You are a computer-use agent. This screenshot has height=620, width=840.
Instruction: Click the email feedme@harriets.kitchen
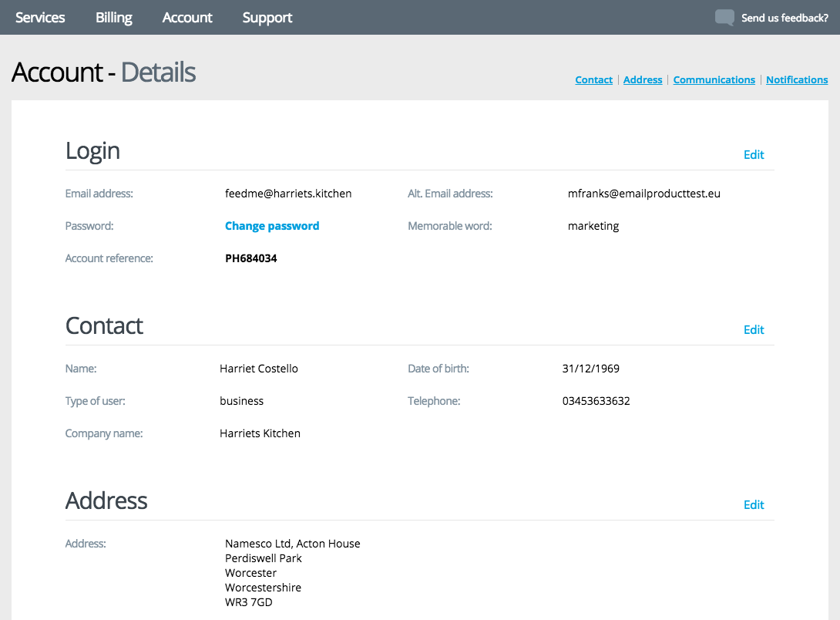coord(288,194)
